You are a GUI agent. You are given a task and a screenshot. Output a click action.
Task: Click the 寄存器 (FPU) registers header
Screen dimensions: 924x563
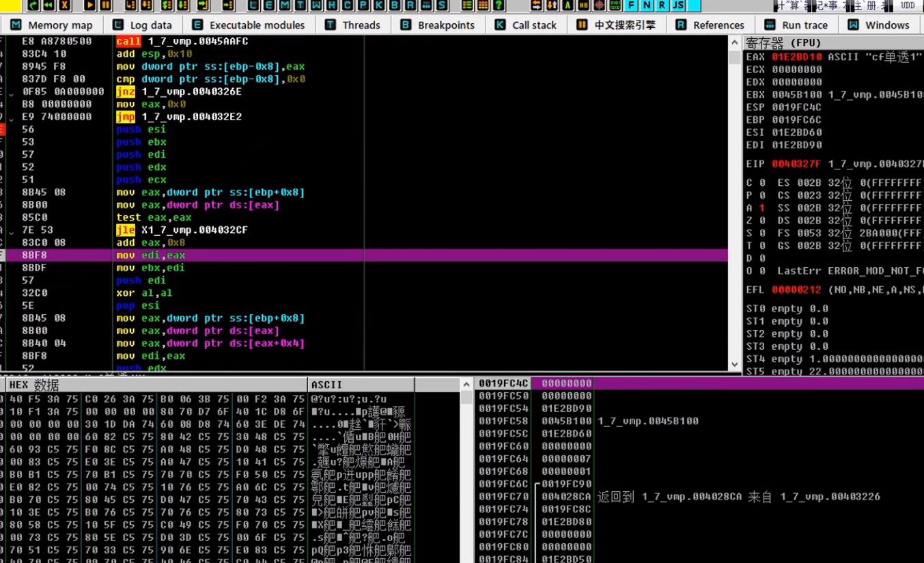[783, 42]
